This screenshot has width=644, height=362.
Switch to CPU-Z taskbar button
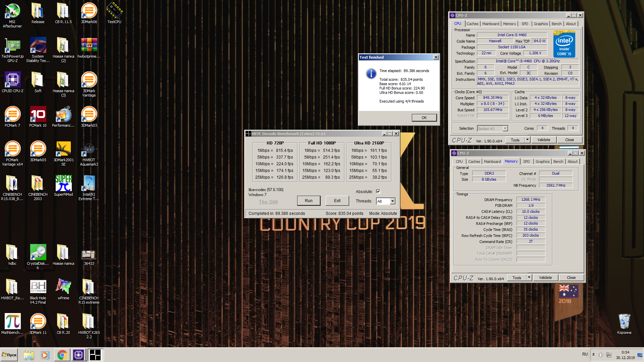pos(78,355)
